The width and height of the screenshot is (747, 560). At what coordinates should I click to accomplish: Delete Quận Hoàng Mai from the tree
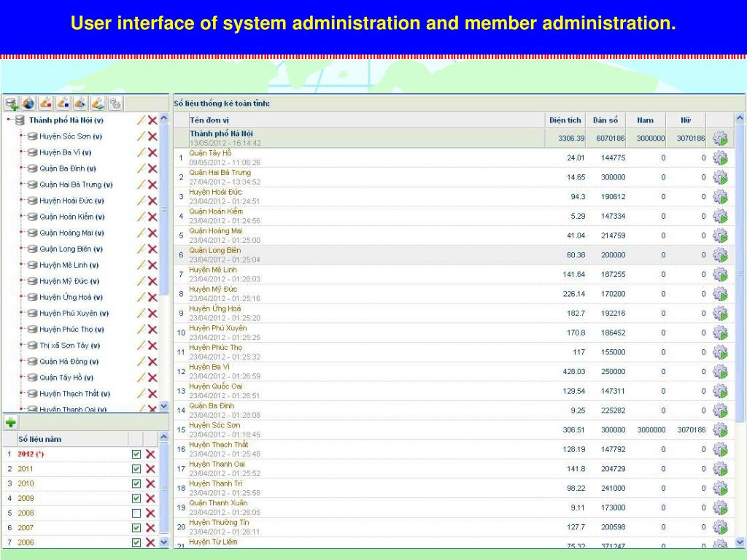click(152, 233)
